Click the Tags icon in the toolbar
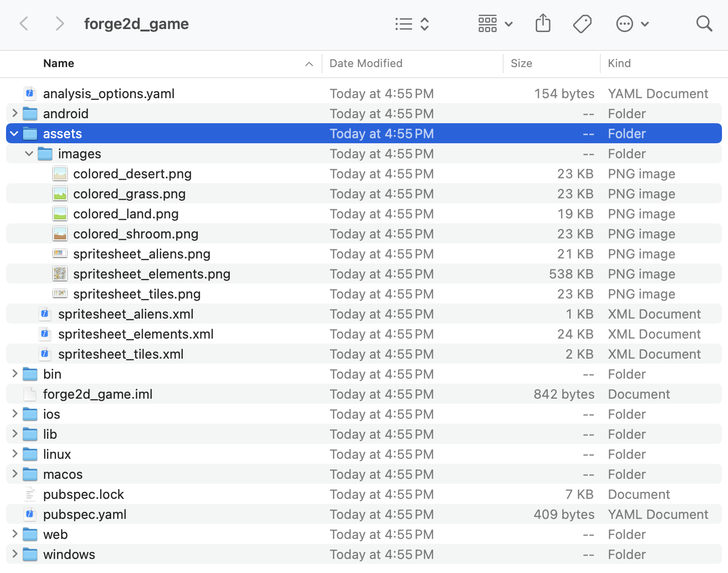The image size is (728, 573). pos(582,23)
